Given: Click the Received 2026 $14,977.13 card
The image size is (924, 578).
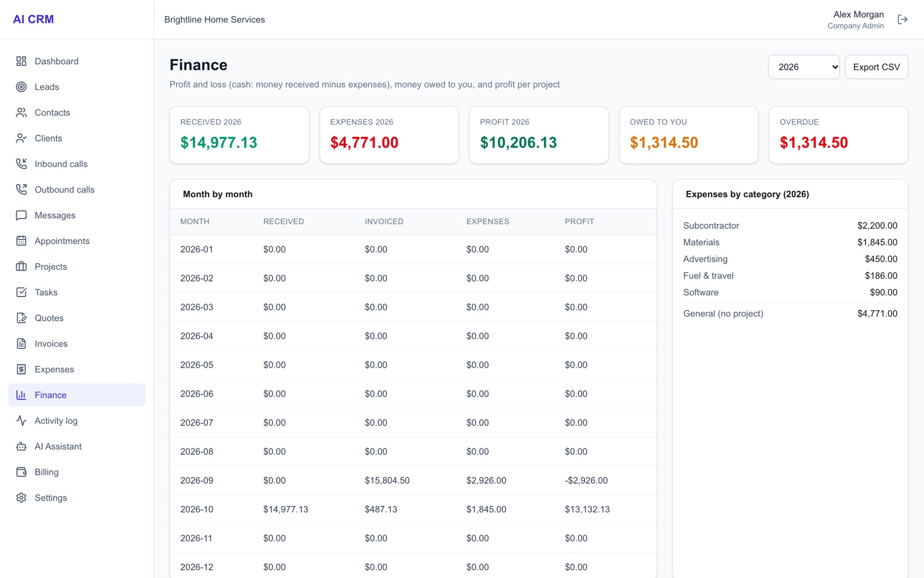Looking at the screenshot, I should [239, 135].
